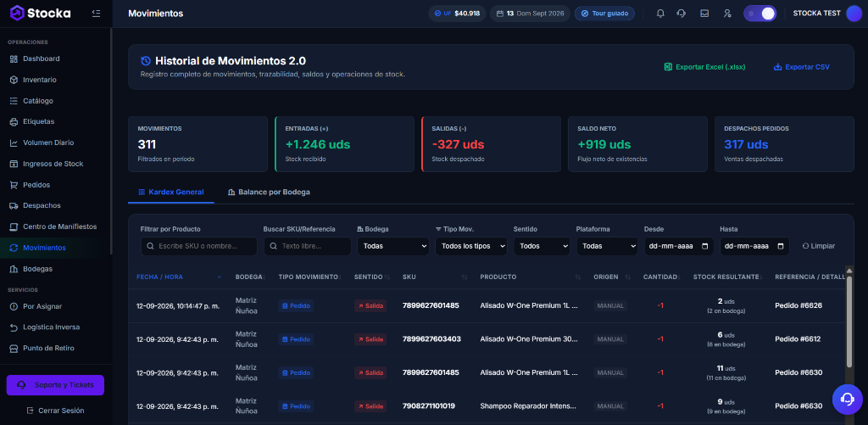868x425 pixels.
Task: Switch to Kardex General tab
Action: coord(171,193)
